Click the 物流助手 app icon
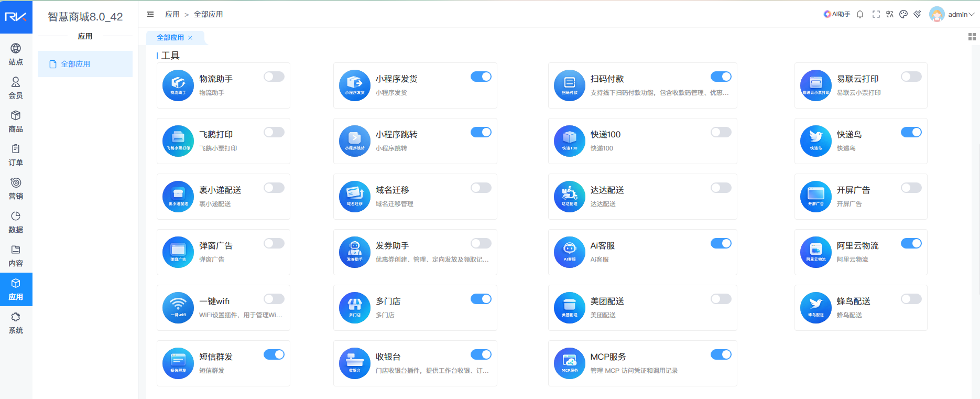 click(178, 85)
